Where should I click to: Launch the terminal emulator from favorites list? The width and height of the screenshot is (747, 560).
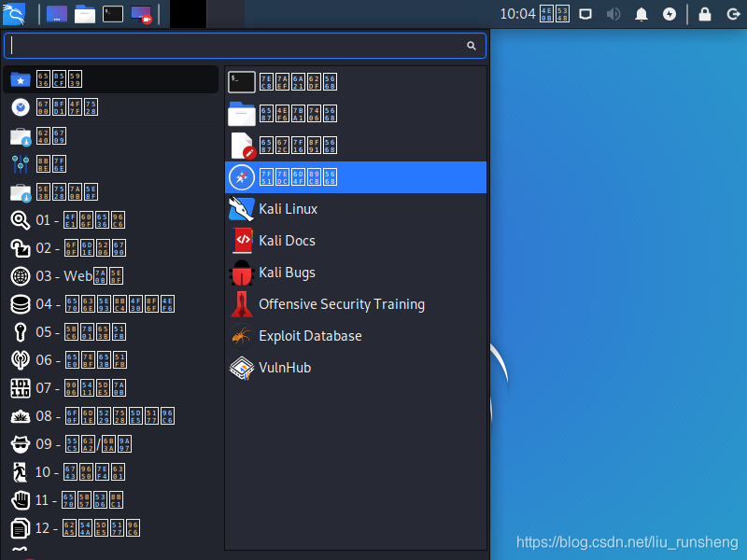(356, 82)
